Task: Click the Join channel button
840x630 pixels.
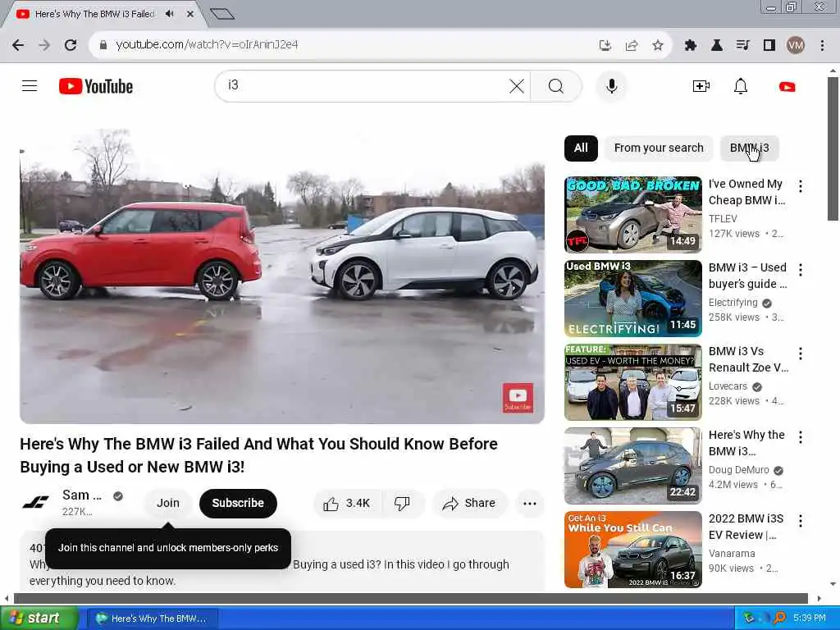Action: 167,503
